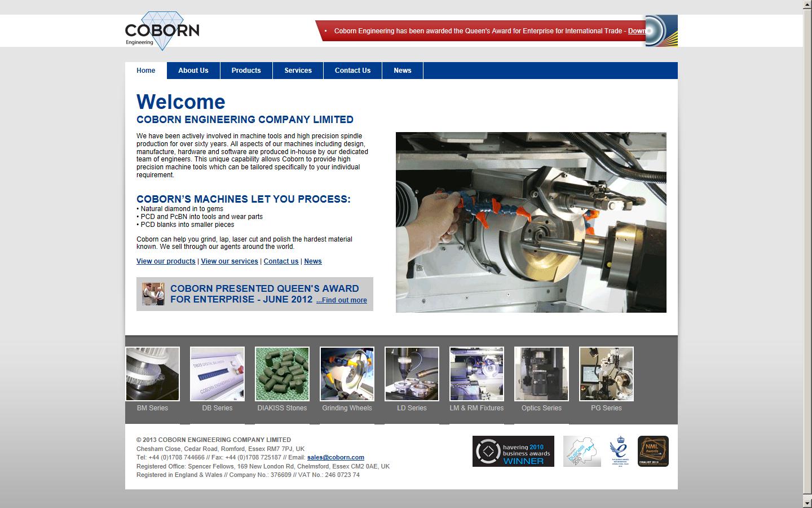The image size is (812, 508).
Task: Click the award emblem beside the red banner
Action: 661,30
